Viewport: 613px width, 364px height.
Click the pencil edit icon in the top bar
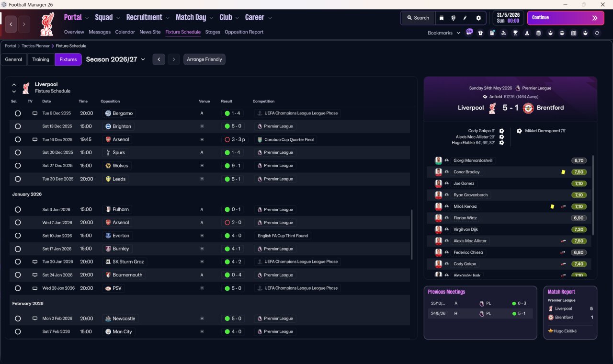pos(465,18)
